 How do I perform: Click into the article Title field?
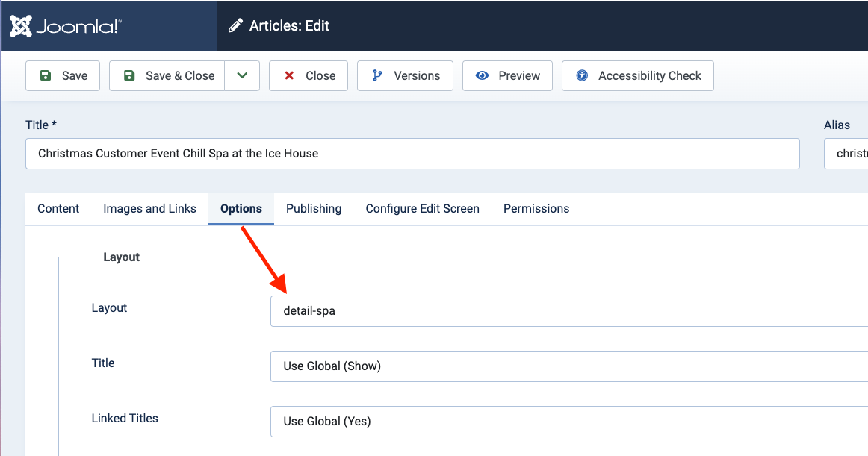point(412,154)
